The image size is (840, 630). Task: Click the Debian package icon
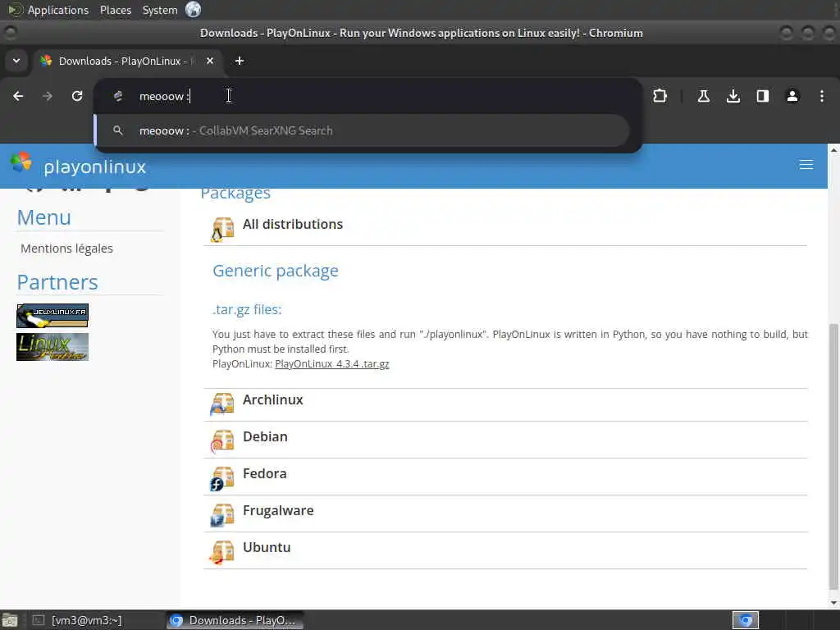(222, 441)
